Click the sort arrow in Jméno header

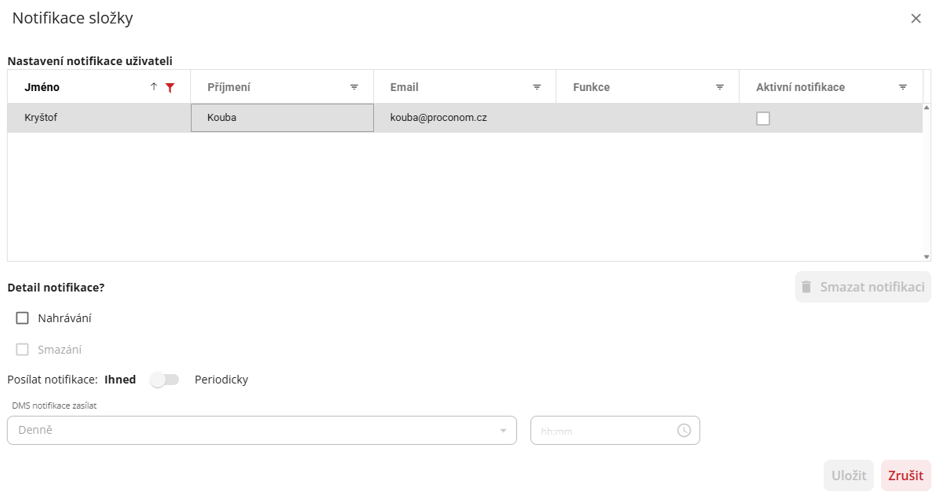click(x=154, y=87)
